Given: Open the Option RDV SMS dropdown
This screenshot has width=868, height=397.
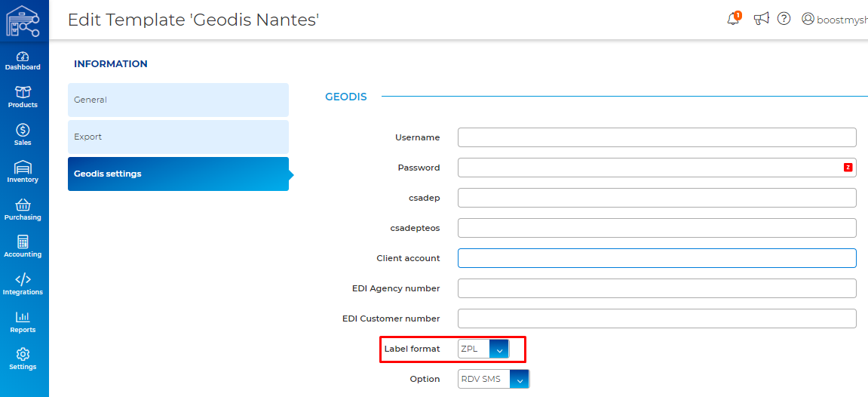Looking at the screenshot, I should pyautogui.click(x=494, y=380).
